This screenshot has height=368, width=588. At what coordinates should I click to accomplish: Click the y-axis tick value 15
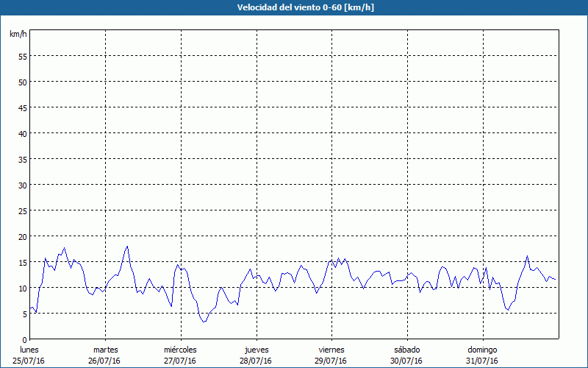pos(23,262)
